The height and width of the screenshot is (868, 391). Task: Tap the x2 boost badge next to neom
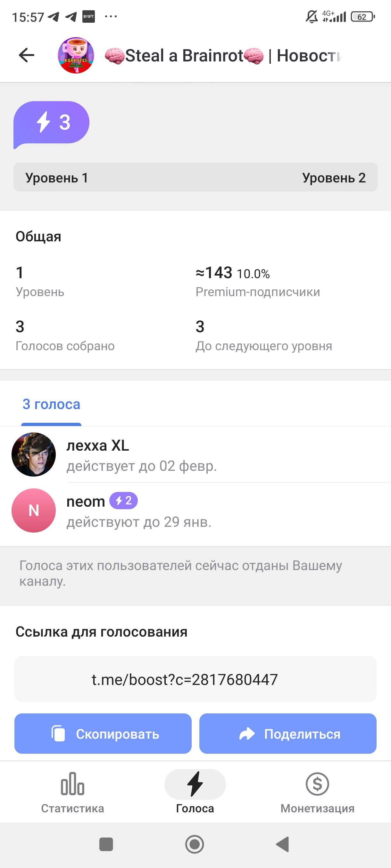coord(123,501)
